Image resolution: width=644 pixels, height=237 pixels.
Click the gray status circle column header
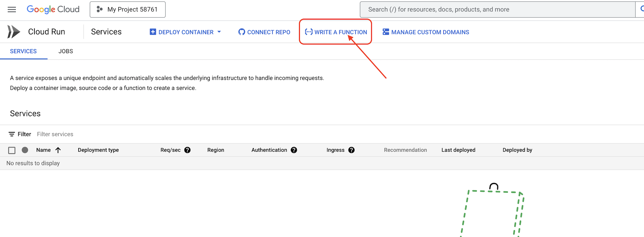(x=25, y=150)
